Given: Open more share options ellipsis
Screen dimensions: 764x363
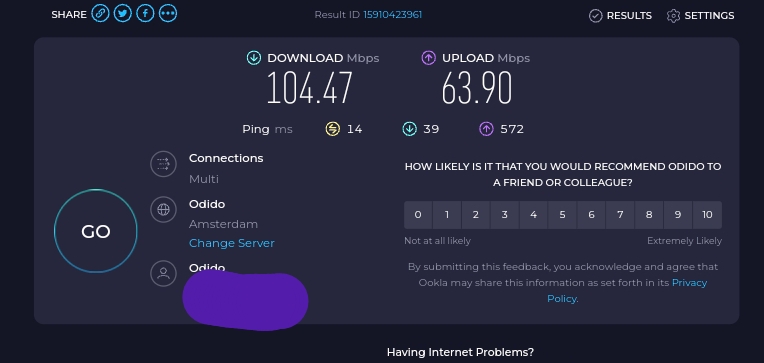Looking at the screenshot, I should point(168,14).
